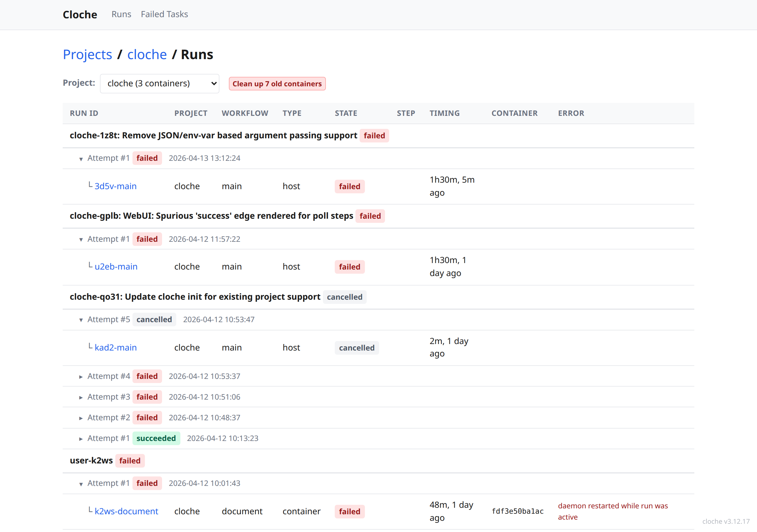Collapse Attempt #1 dated 2026-04-12 11:57:22
757x532 pixels.
81,239
